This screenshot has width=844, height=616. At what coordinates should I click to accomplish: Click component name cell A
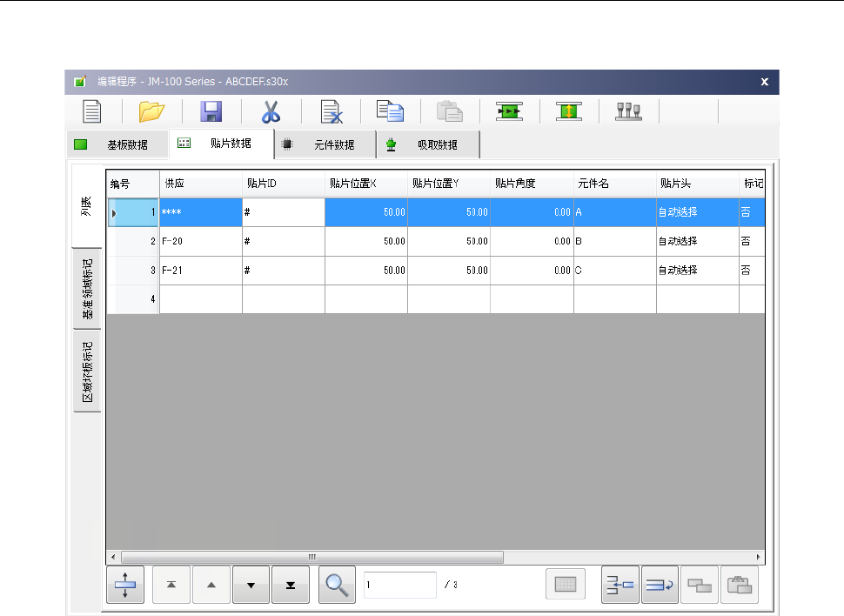click(615, 212)
